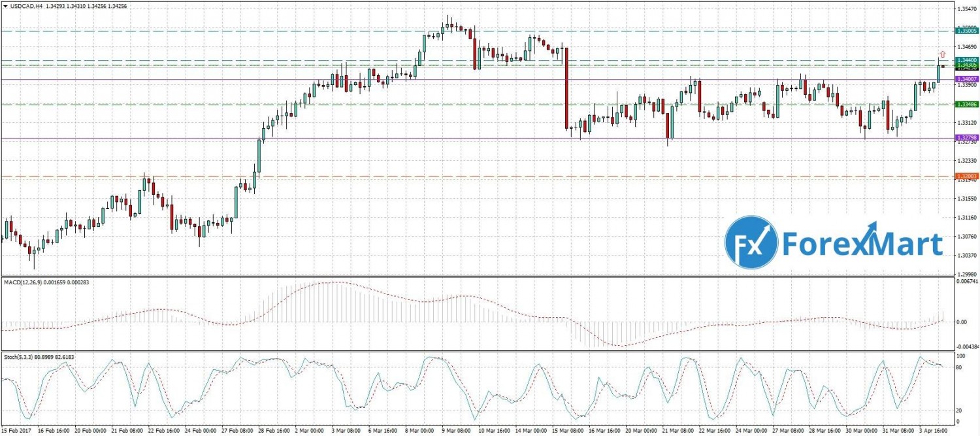This screenshot has width=980, height=436.
Task: Click the large red 15 Mar candle
Action: 566,88
